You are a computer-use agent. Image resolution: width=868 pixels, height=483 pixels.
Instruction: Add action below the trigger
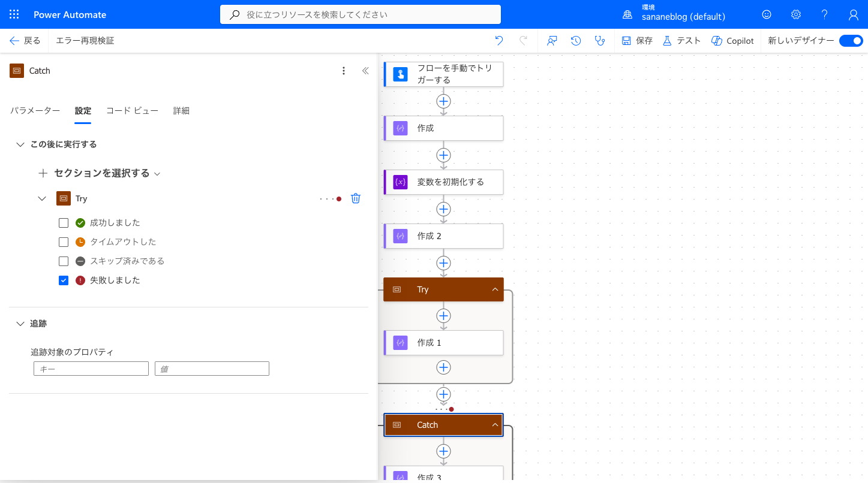click(x=443, y=101)
